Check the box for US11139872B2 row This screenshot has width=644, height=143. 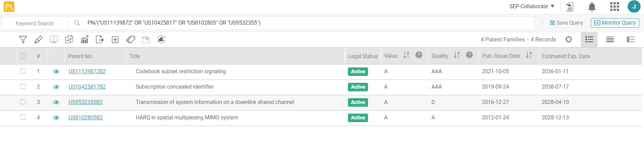click(23, 71)
